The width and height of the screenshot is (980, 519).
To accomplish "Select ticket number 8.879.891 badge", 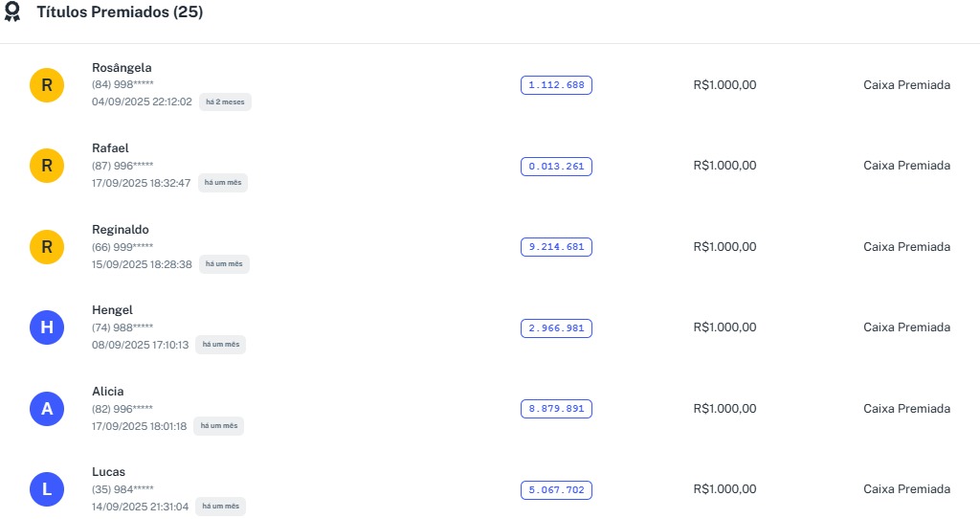I will pos(556,409).
